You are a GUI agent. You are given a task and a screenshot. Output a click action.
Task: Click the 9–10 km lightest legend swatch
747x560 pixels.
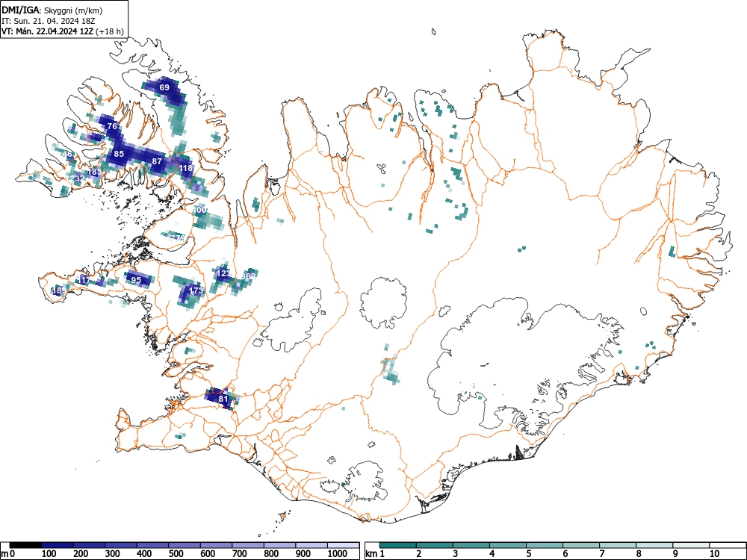pyautogui.click(x=691, y=545)
